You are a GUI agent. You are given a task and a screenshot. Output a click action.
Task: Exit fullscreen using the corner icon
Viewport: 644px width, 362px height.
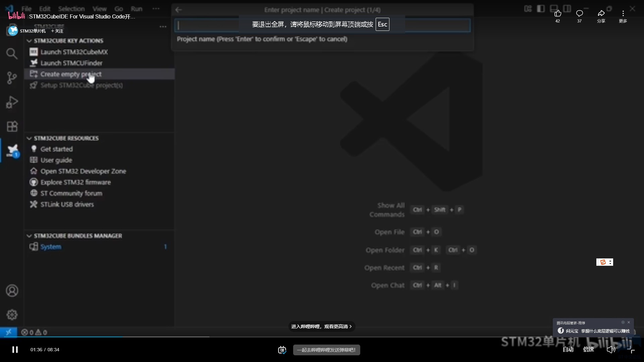(x=631, y=350)
